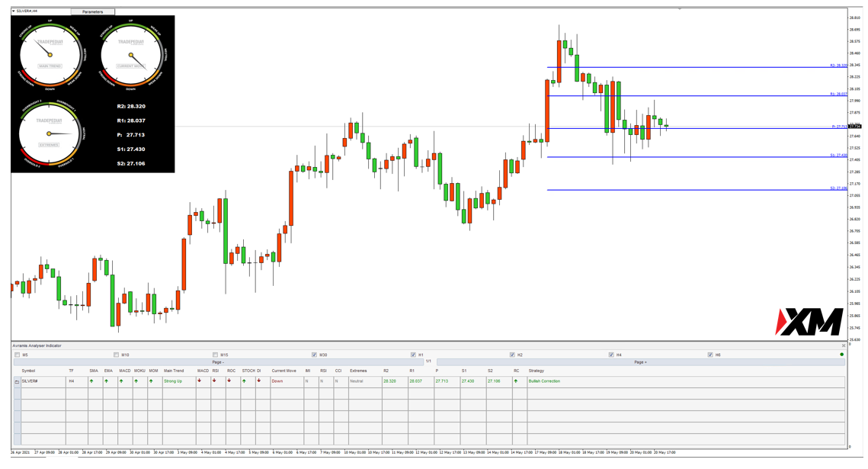
Task: Click the H4 timeframe cell in table
Action: [x=76, y=381]
